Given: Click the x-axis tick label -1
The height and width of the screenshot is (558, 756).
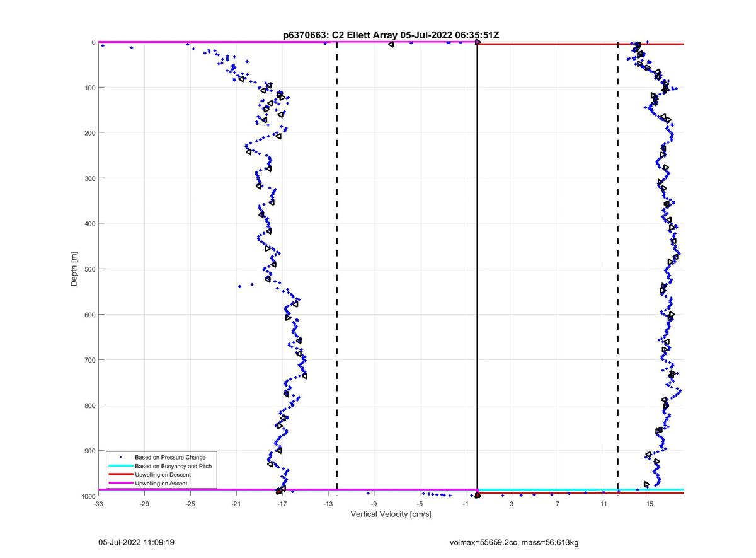Looking at the screenshot, I should point(466,504).
